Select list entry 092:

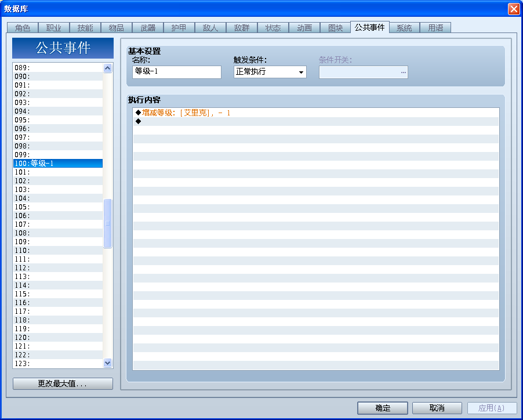point(58,94)
